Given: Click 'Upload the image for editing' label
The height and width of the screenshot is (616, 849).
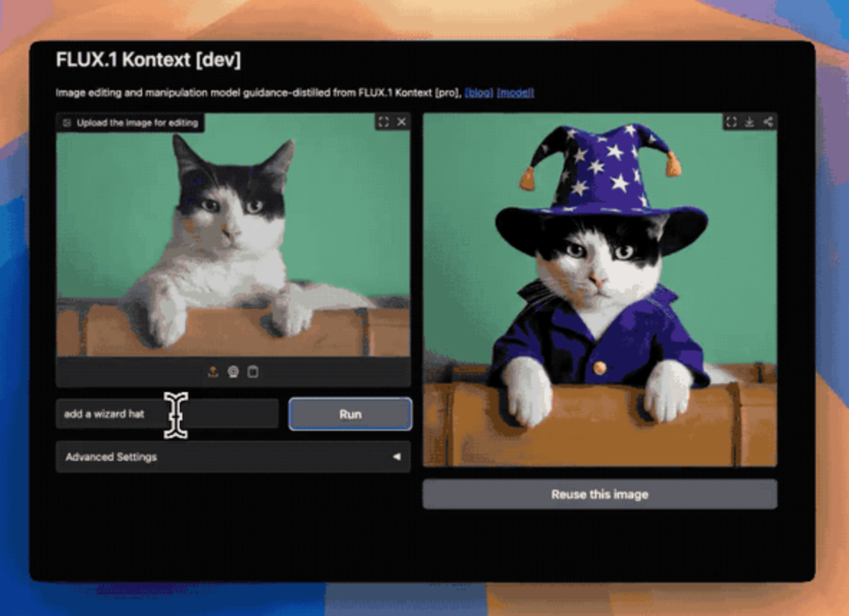Looking at the screenshot, I should (x=131, y=123).
